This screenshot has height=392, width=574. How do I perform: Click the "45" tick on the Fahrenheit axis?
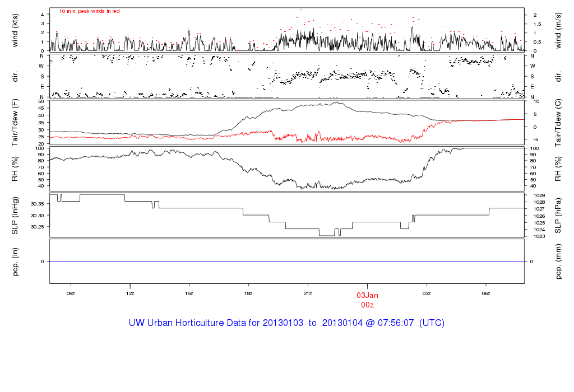click(x=41, y=108)
